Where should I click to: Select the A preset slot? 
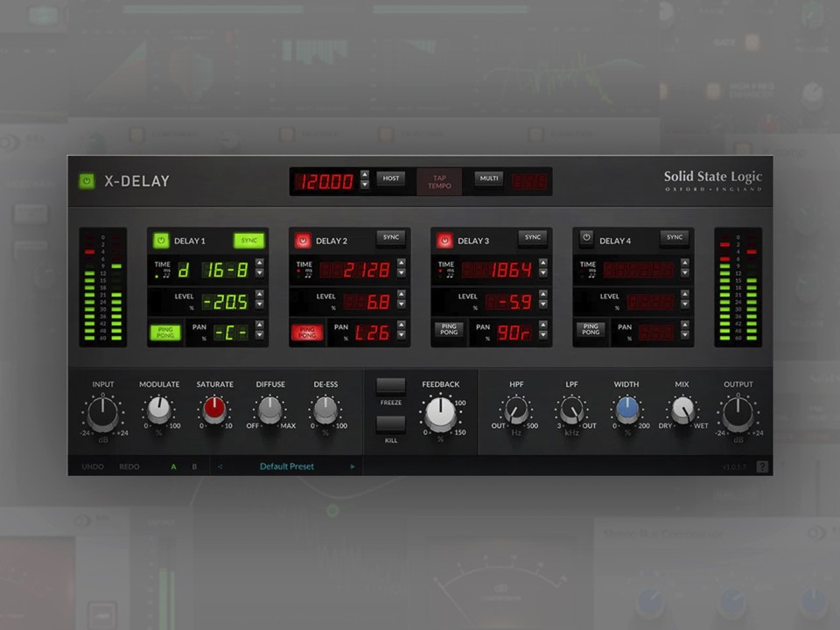pos(173,466)
